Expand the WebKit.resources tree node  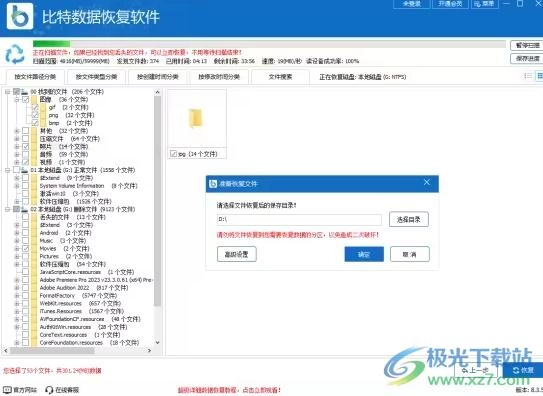(x=16, y=304)
